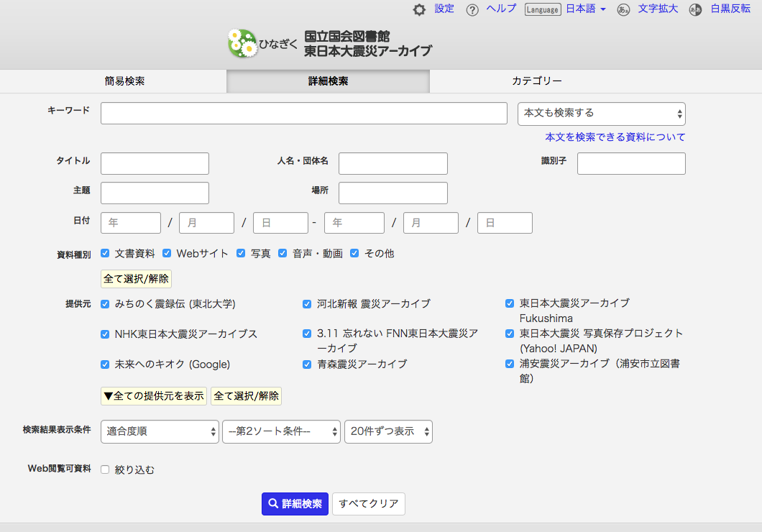Viewport: 762px width, 532px height.
Task: Click the end date 日 field
Action: click(505, 223)
